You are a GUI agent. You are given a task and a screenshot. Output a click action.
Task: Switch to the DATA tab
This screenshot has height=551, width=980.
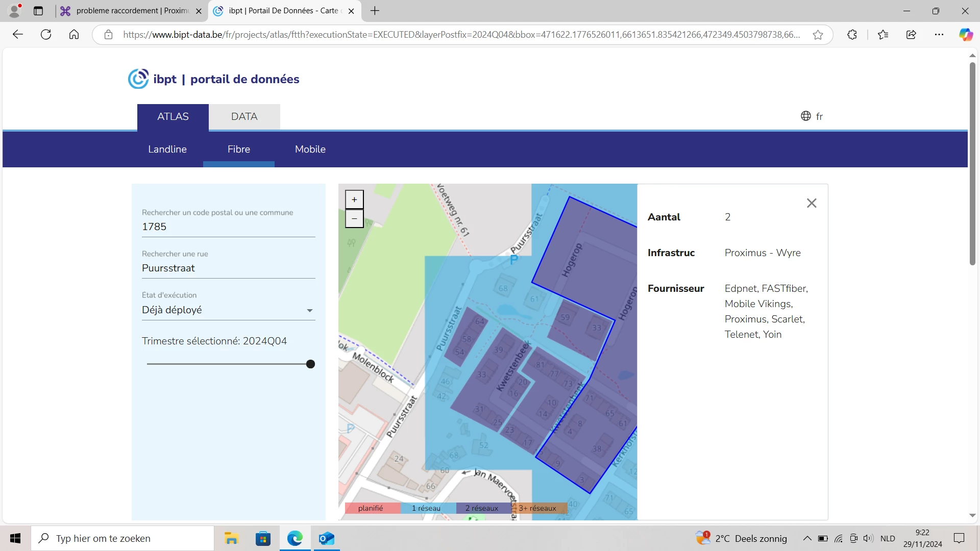click(244, 116)
